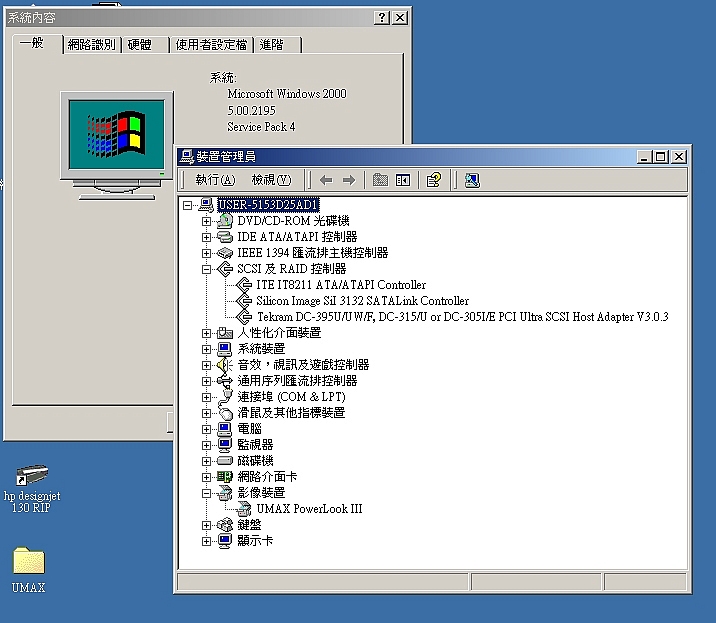Select the 鍵盤 keyboard icon

pos(224,525)
